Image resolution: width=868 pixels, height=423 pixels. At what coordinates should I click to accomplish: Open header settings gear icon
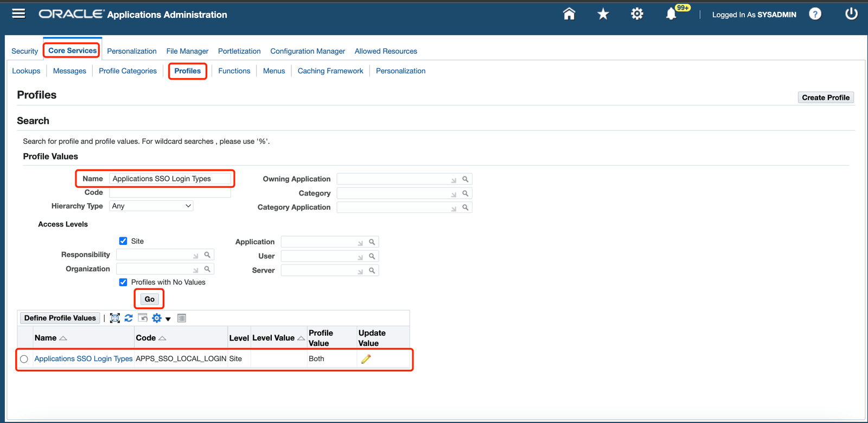pyautogui.click(x=637, y=14)
